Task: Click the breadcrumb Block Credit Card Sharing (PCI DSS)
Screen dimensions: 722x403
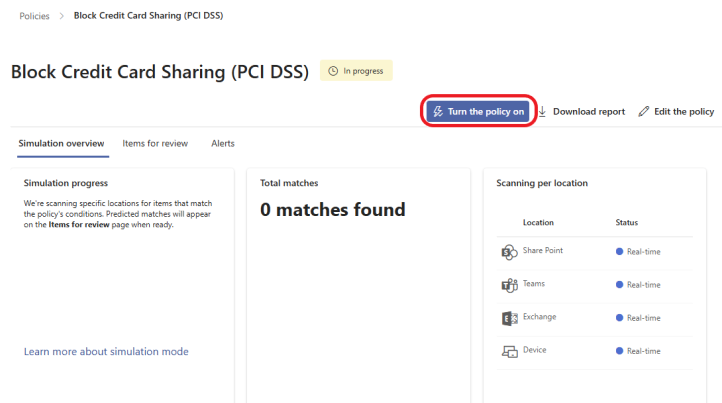Action: 148,16
